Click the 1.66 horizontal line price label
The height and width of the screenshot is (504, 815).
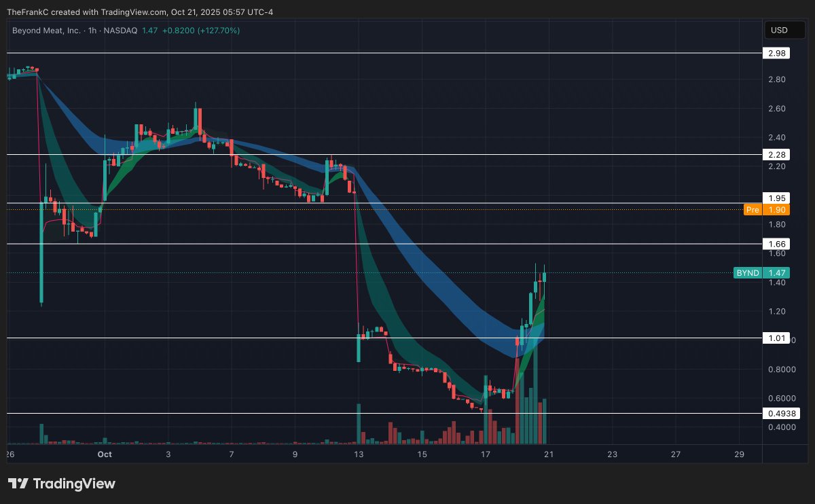[777, 244]
